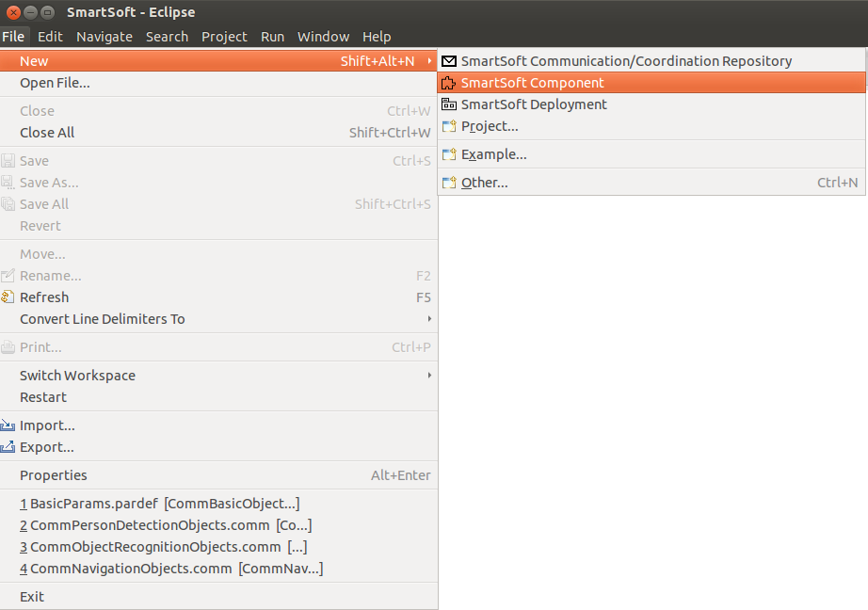Expand the Switch Workspace submenu arrow
The height and width of the screenshot is (610, 868).
pyautogui.click(x=429, y=376)
